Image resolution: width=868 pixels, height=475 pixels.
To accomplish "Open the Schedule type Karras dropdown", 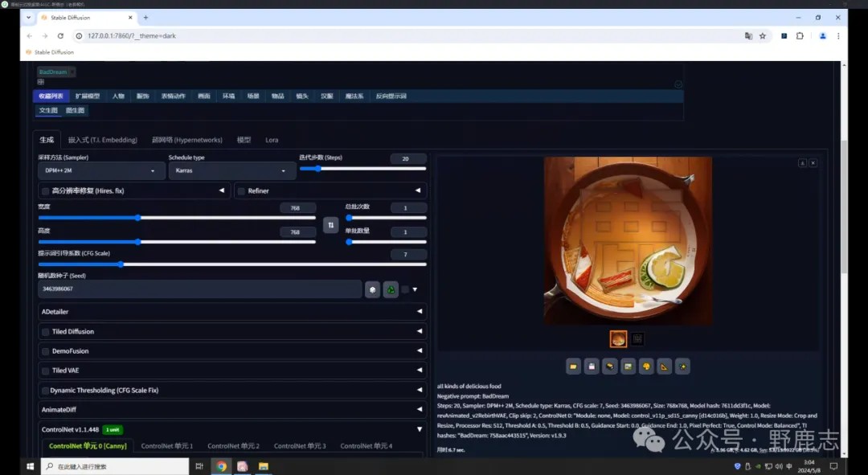I will tap(231, 170).
